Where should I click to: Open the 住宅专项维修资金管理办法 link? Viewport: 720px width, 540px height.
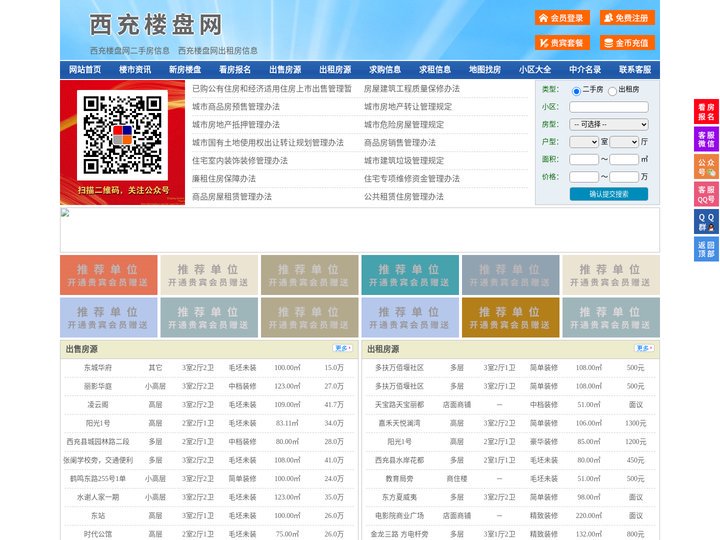[x=412, y=179]
